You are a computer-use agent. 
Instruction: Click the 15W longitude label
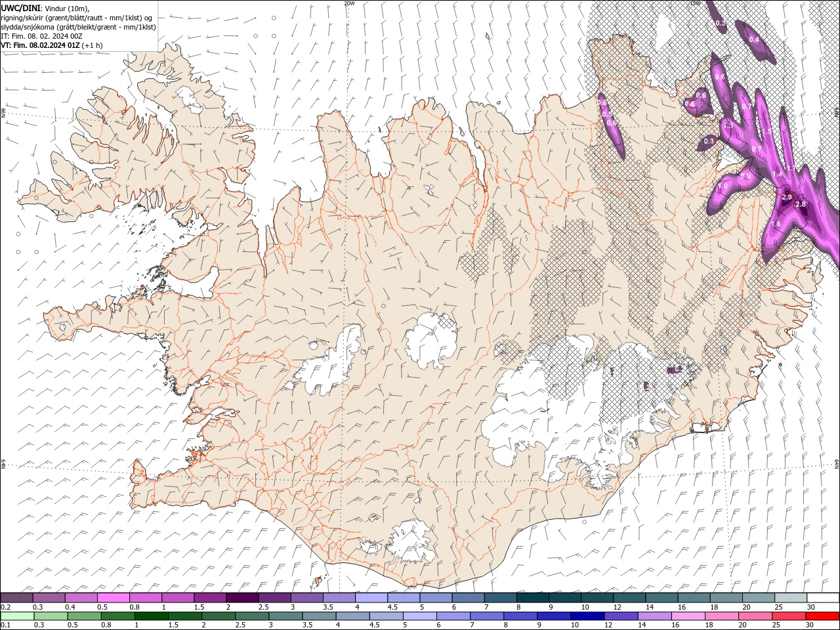(x=695, y=3)
